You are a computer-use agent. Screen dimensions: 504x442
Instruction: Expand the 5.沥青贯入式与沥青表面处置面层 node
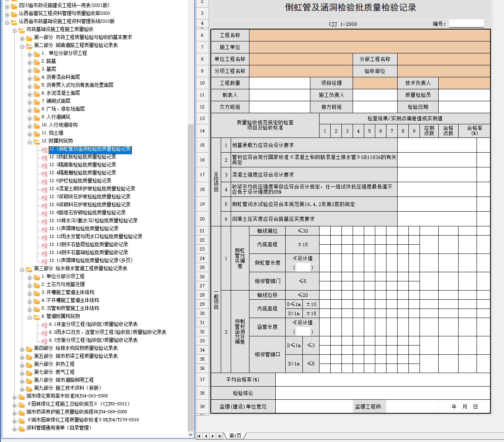(x=30, y=86)
